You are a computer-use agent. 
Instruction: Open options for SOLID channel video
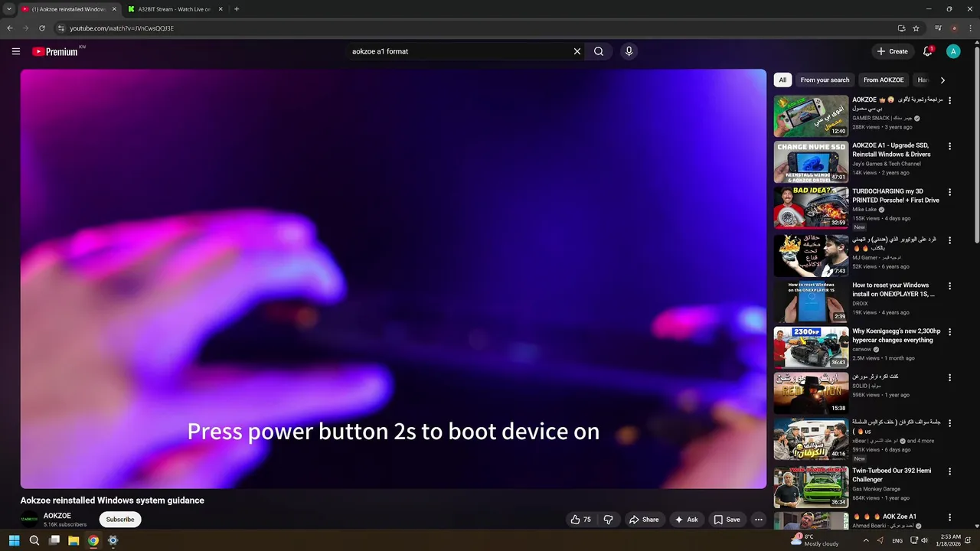950,377
